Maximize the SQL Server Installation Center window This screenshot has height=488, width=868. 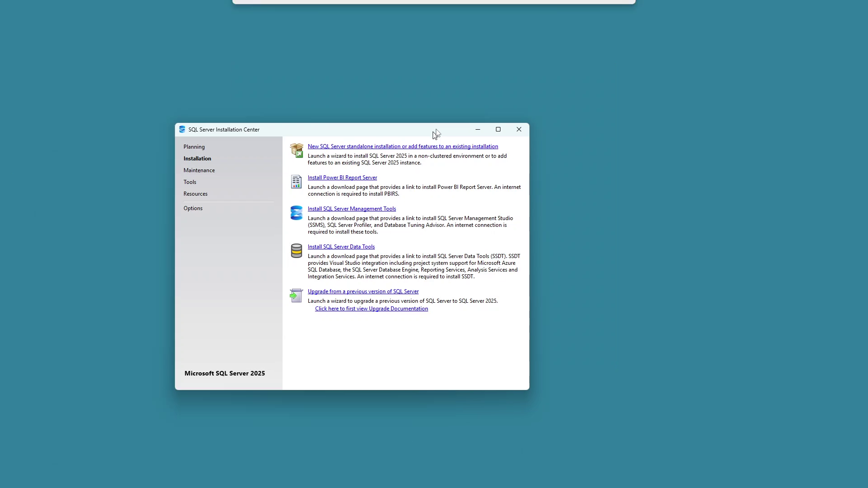pos(498,130)
